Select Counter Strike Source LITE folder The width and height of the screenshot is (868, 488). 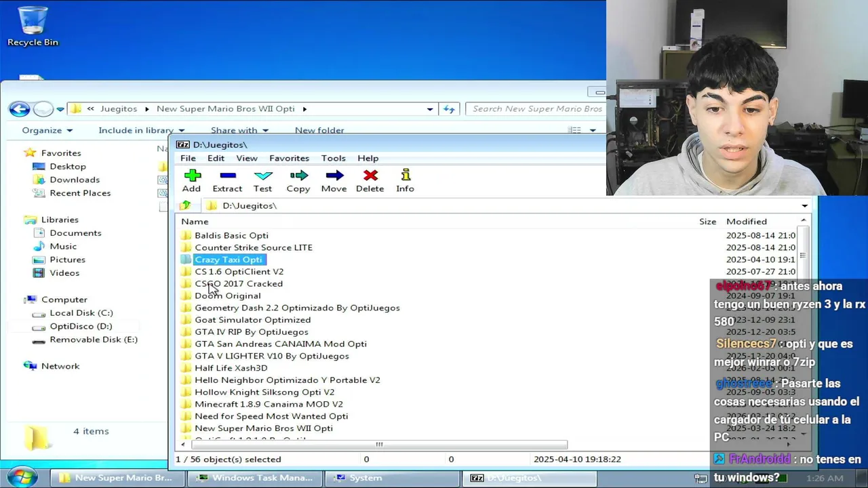[x=254, y=247]
